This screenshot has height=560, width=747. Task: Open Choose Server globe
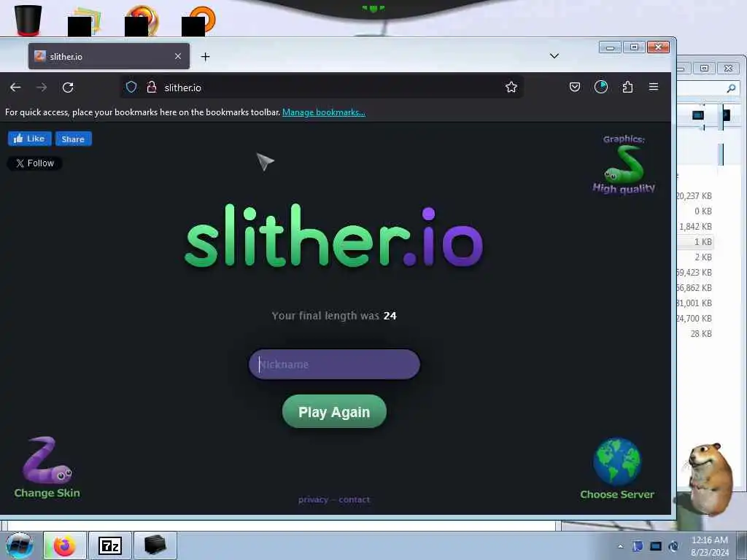click(x=617, y=469)
